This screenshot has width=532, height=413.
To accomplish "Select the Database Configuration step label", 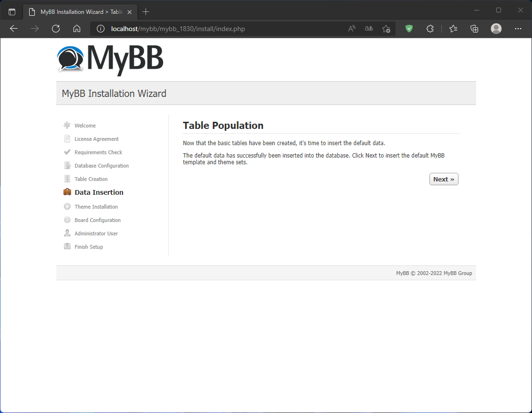I will click(102, 166).
